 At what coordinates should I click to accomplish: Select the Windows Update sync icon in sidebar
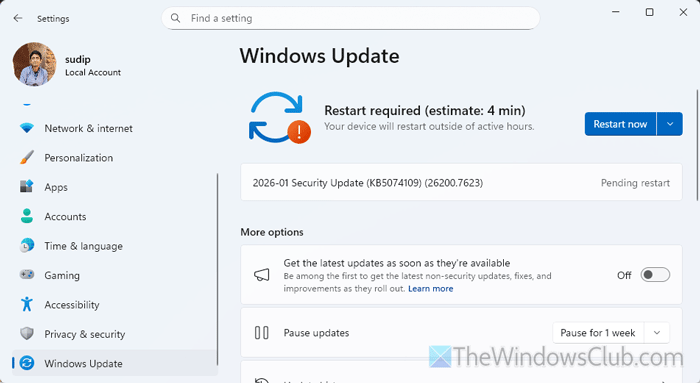click(27, 363)
